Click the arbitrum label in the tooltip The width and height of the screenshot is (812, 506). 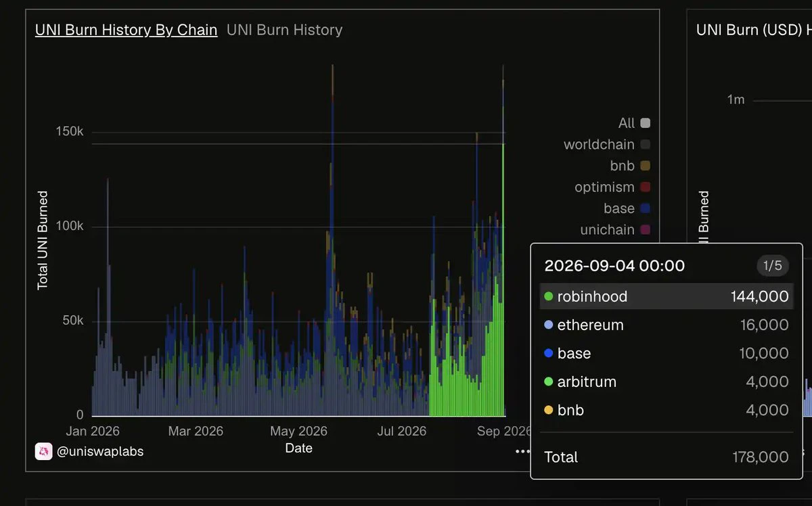pos(587,382)
